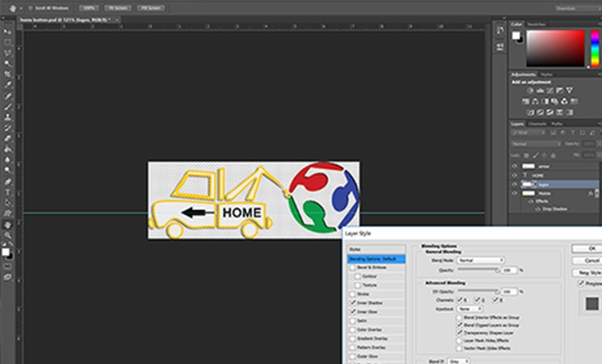Enable Satin effect checkbox
Screen dimensions: 602x364
[x=352, y=320]
